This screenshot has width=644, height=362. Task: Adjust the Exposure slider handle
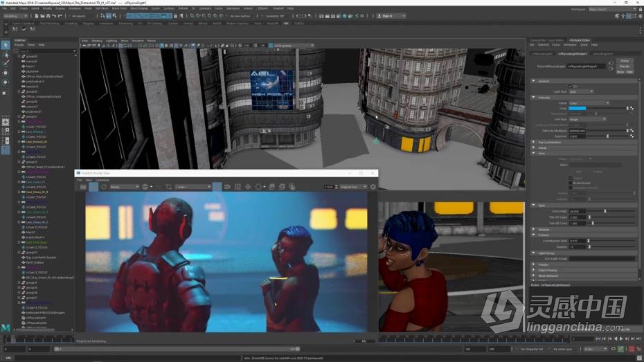point(607,136)
